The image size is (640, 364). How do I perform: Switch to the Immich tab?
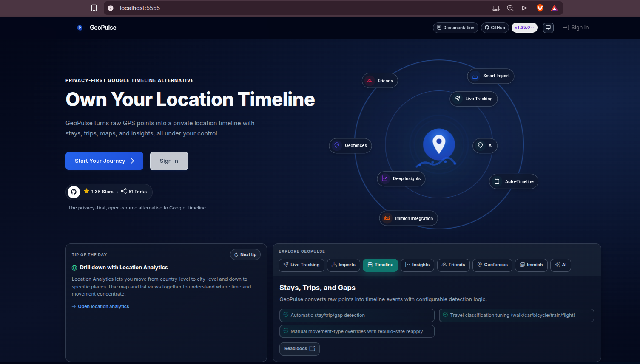531,265
